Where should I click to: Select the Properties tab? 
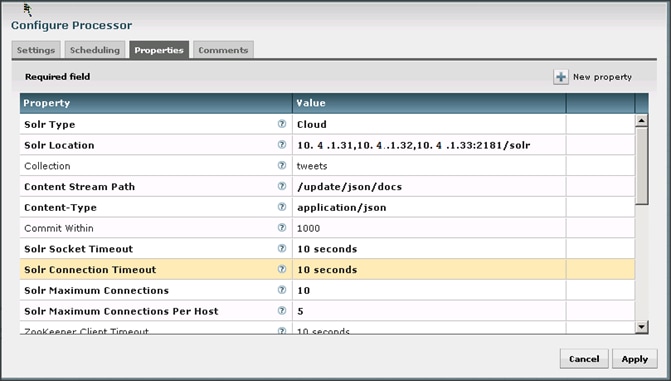[159, 50]
